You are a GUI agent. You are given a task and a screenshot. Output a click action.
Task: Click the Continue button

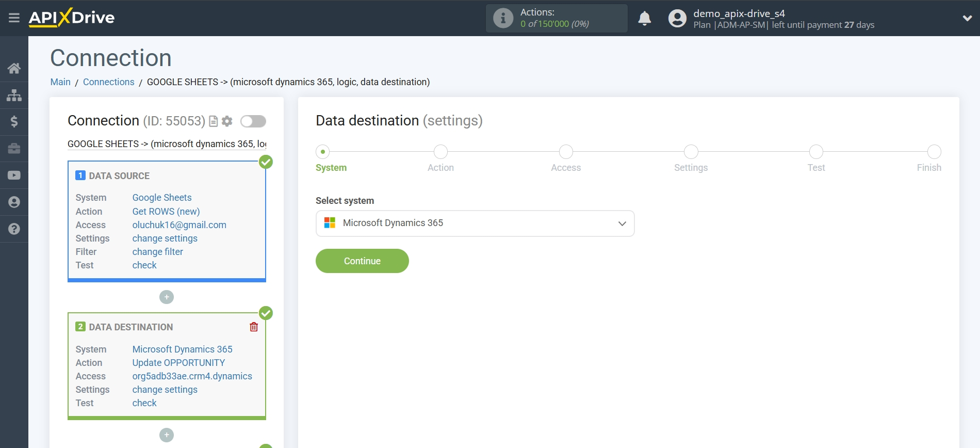[x=362, y=261]
